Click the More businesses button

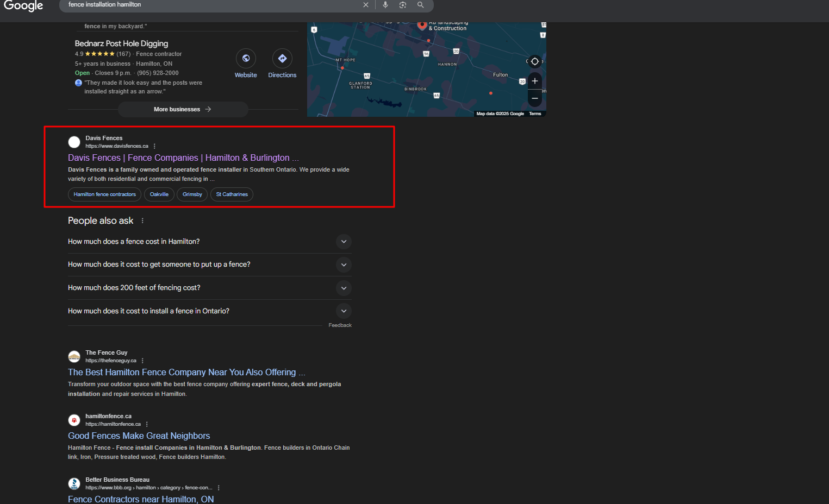[x=183, y=109]
